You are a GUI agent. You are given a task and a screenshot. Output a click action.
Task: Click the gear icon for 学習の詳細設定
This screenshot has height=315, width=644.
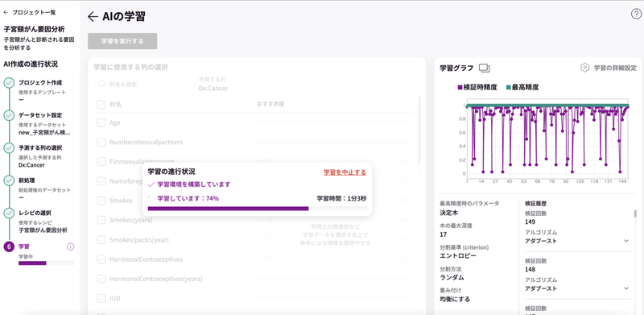coord(585,68)
